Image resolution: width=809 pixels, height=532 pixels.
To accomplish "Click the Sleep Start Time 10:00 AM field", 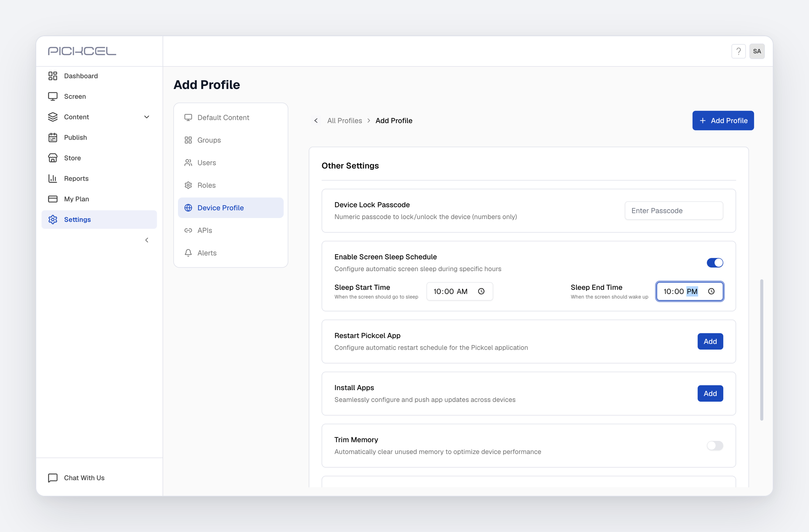I will coord(460,291).
